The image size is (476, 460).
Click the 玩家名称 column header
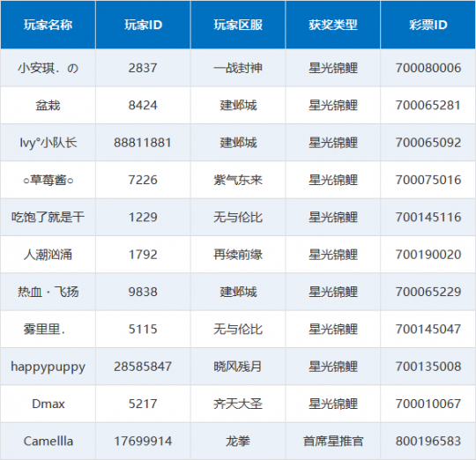click(48, 25)
